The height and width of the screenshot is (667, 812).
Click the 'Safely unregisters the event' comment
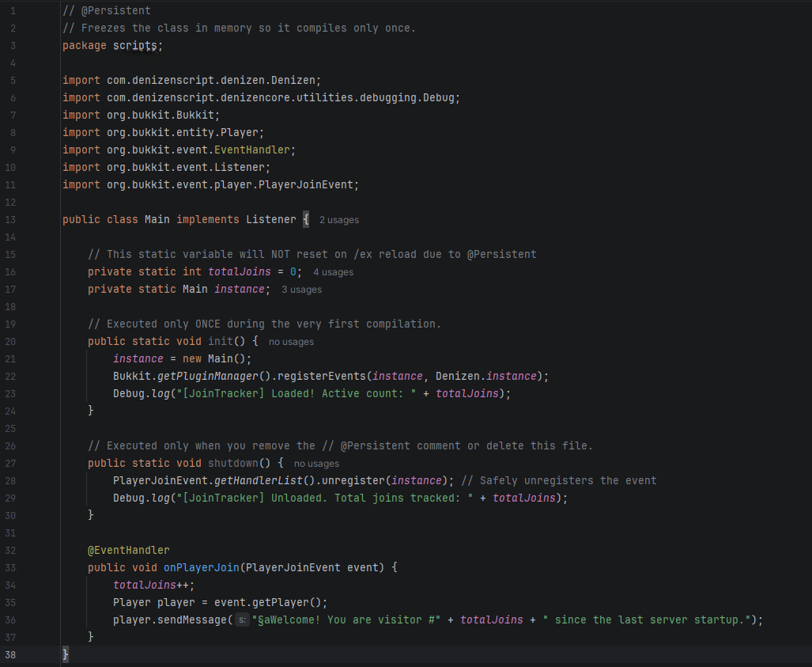[559, 481]
